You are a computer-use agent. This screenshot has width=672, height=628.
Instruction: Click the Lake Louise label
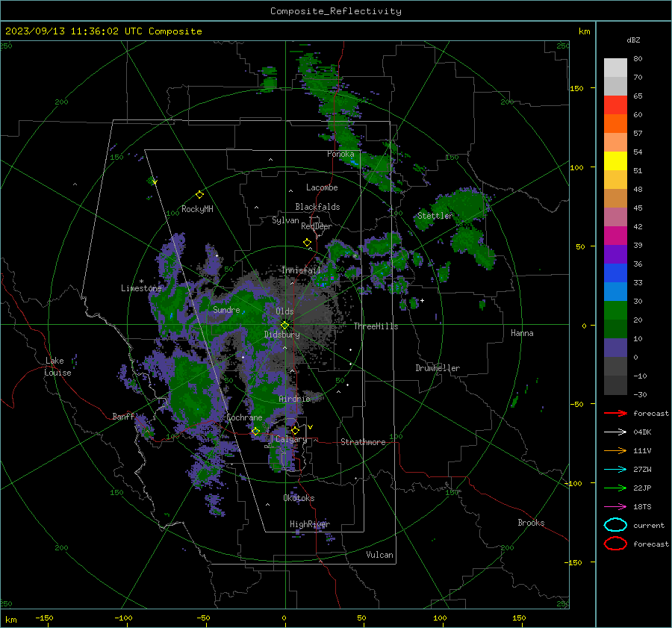pos(58,367)
